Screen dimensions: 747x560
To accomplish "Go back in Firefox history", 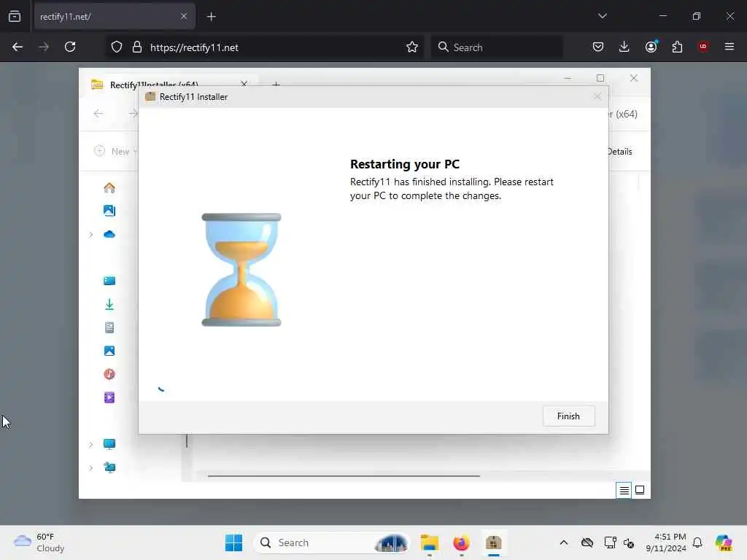I will coord(18,47).
